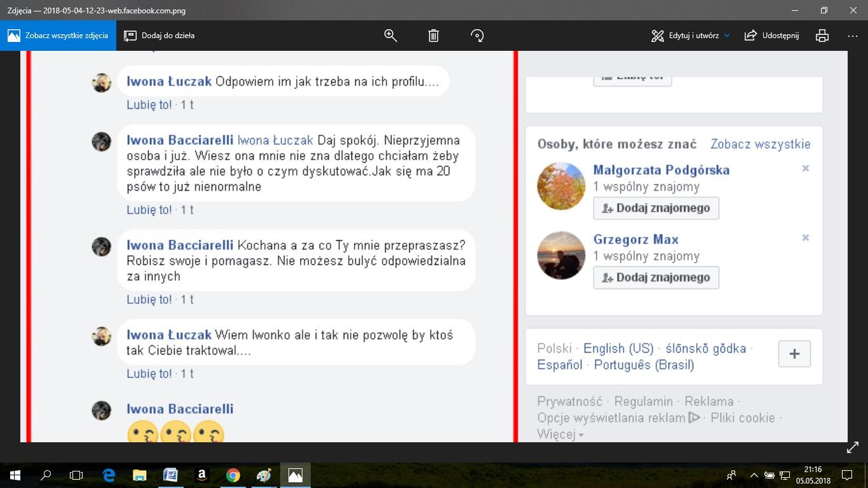Click the zoom magnifier icon in Photos toolbar

[x=390, y=36]
